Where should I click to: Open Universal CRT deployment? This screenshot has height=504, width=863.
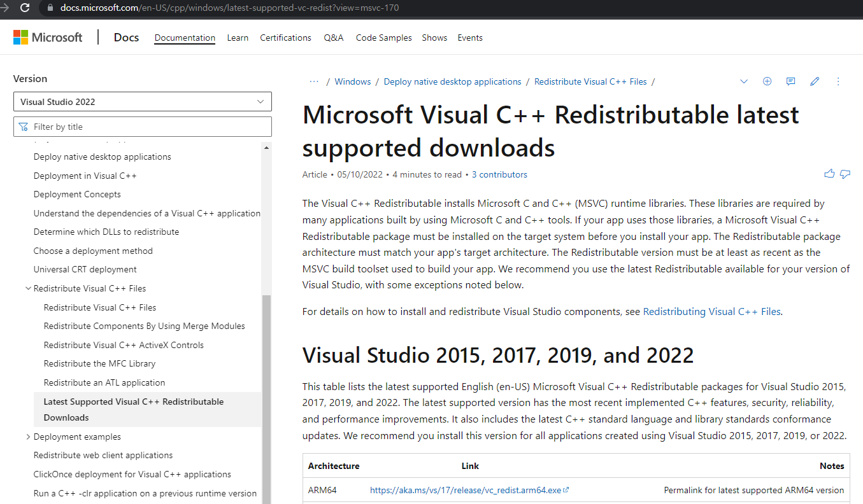pyautogui.click(x=85, y=269)
